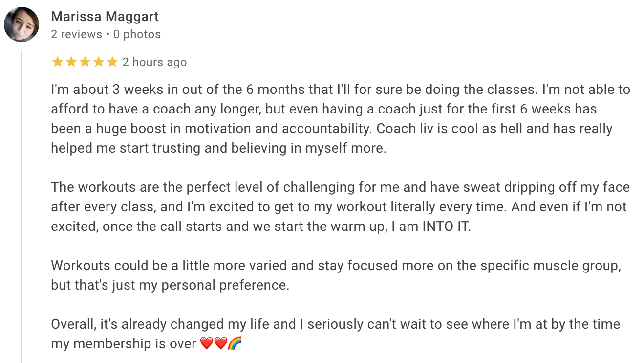Click the "2 reviews" count text
This screenshot has height=363, width=644.
coord(77,34)
